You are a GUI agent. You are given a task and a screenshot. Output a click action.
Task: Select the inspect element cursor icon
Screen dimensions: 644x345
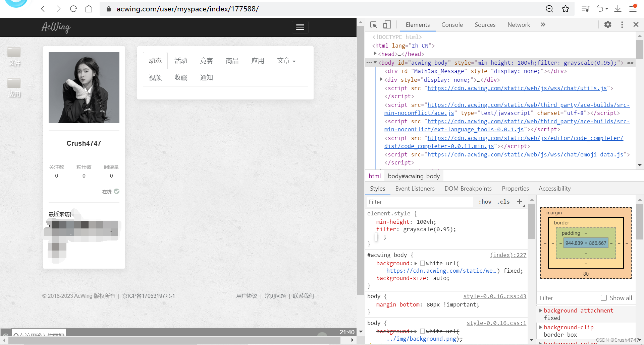[x=373, y=24]
